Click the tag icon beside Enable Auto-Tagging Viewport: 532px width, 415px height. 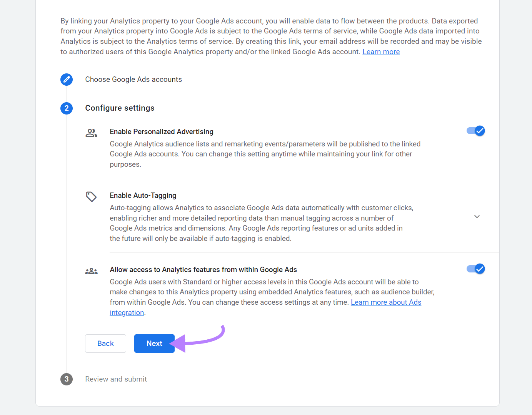91,196
